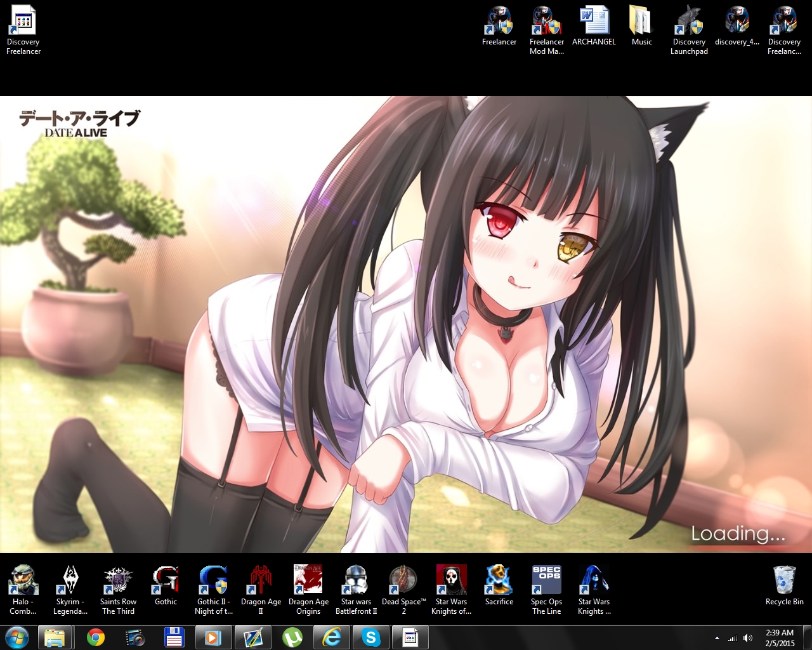Open Saints Row The Third shortcut
812x650 pixels.
click(x=118, y=590)
